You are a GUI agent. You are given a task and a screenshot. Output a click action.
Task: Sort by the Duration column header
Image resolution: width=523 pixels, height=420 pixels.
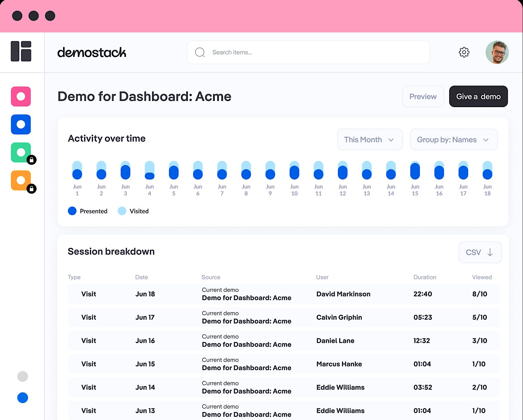tap(425, 277)
